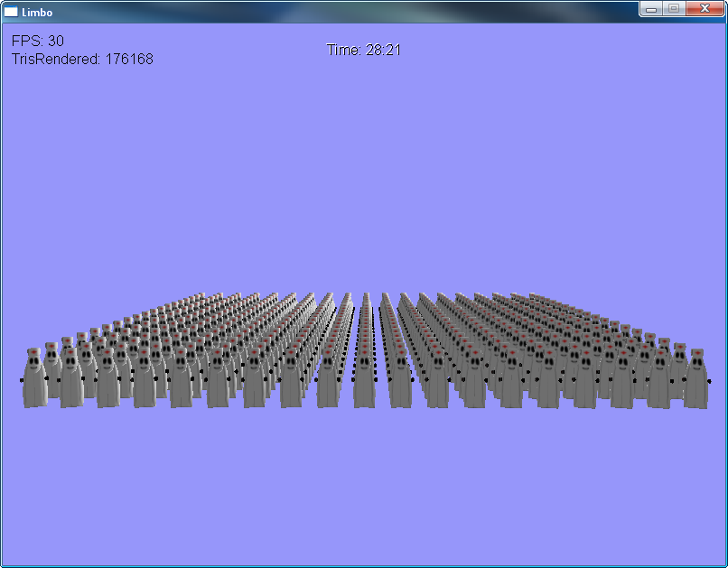Click second ghost from right, front row

point(658,379)
